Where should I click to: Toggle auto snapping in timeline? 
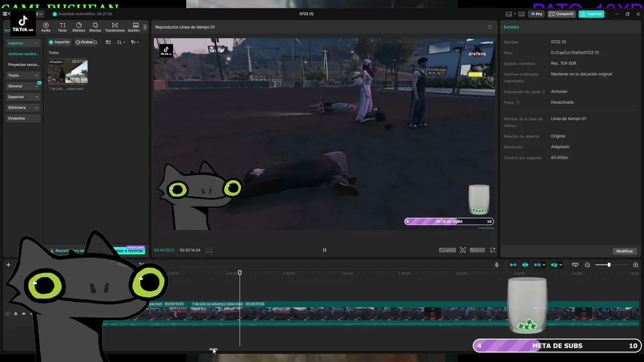point(525,265)
